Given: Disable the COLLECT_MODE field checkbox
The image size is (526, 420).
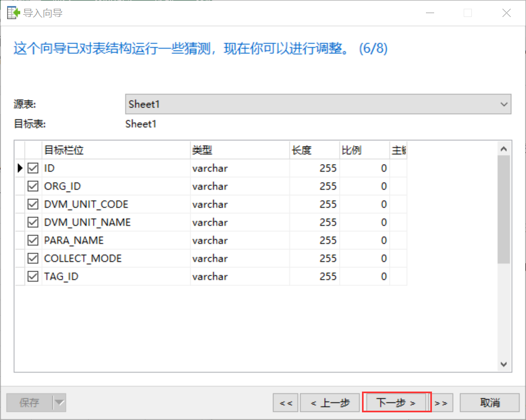Looking at the screenshot, I should [x=33, y=258].
